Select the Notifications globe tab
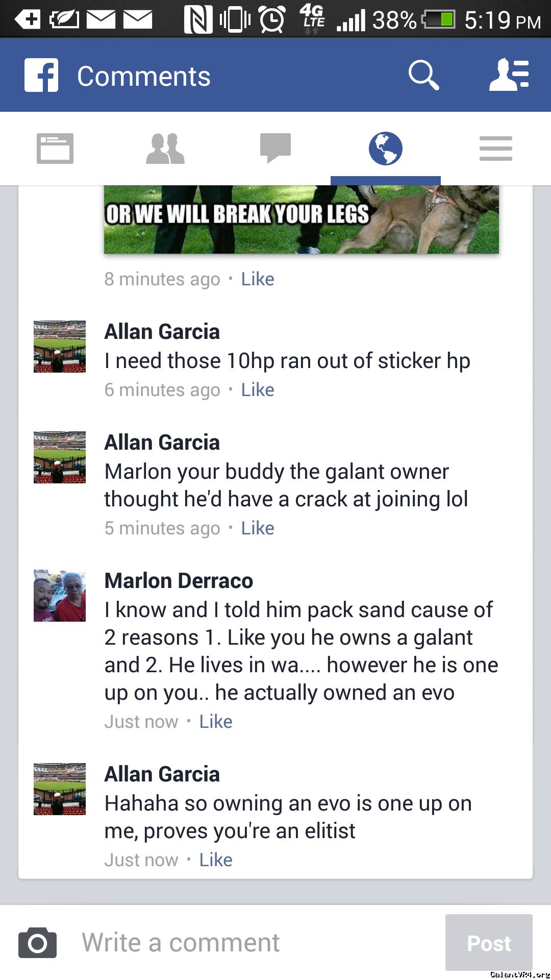Screen dimensions: 551x980 pos(386,149)
